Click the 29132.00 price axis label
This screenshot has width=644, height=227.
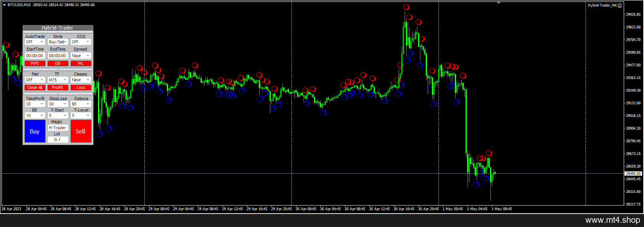point(633,103)
